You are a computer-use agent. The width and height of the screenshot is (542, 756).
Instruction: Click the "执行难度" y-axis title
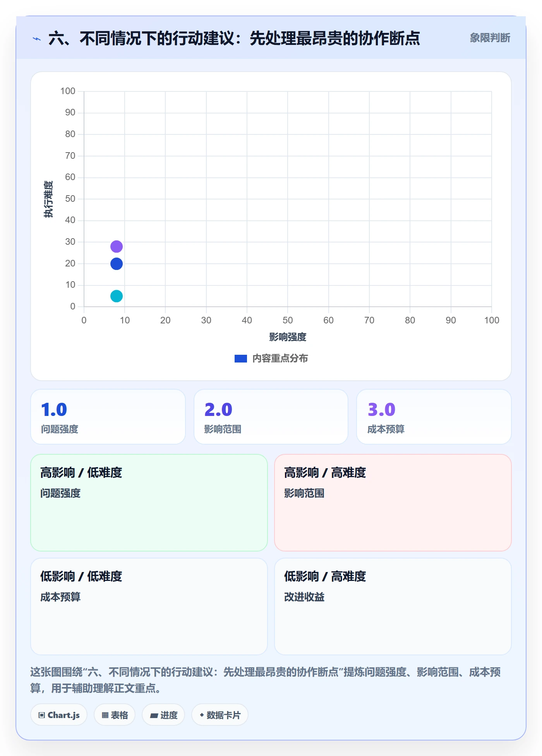(48, 199)
